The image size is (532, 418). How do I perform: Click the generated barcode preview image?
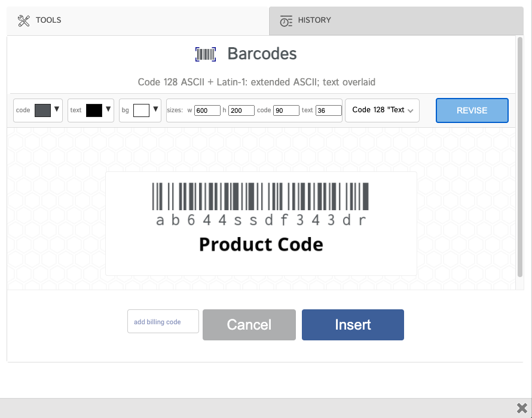click(261, 224)
